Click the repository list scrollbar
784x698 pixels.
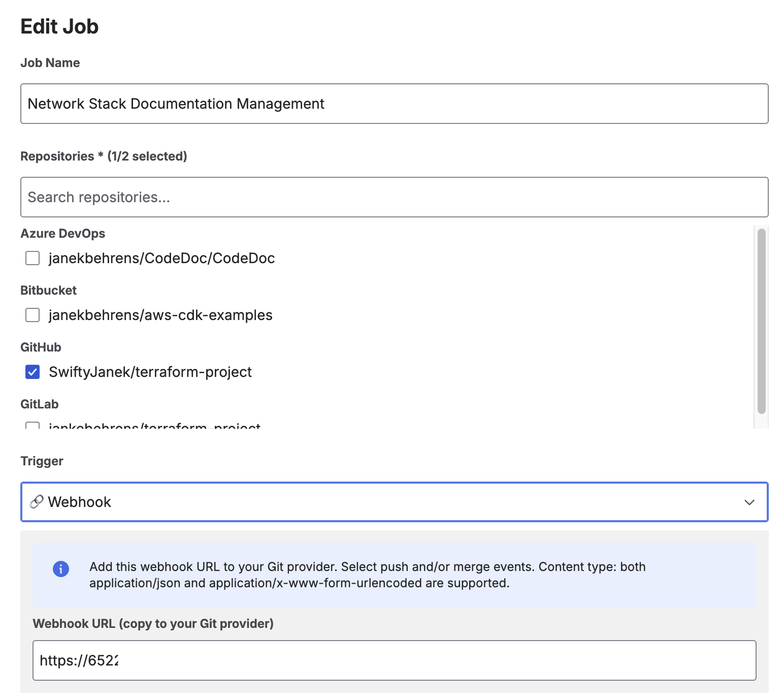(760, 325)
